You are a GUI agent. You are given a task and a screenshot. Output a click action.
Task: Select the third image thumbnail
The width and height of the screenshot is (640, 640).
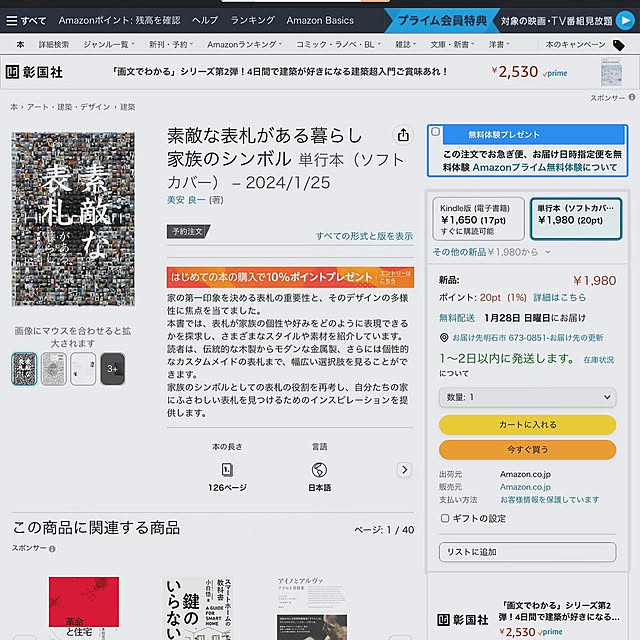point(83,369)
